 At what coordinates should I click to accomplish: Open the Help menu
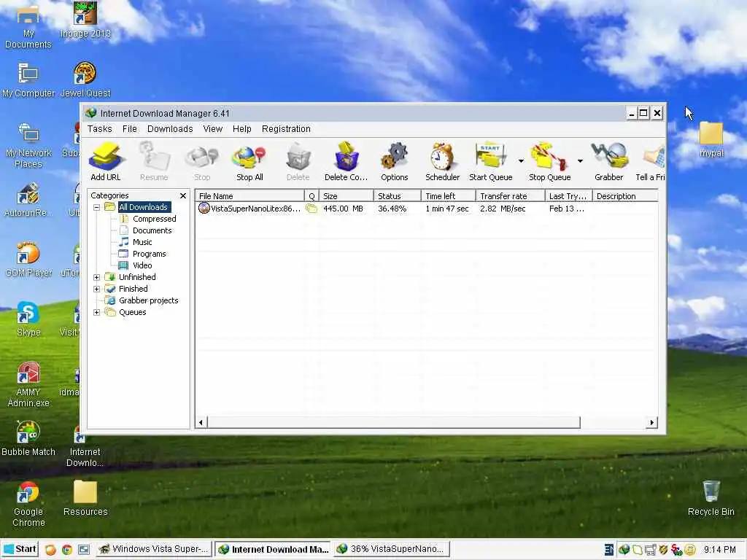pos(242,129)
